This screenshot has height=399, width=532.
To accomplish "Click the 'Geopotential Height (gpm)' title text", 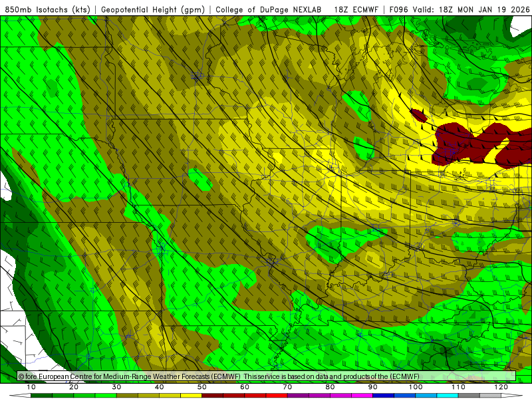I will (x=153, y=10).
